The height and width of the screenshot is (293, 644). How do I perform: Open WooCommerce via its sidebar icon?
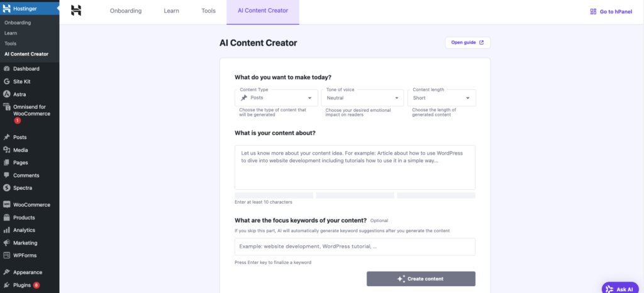pos(6,205)
